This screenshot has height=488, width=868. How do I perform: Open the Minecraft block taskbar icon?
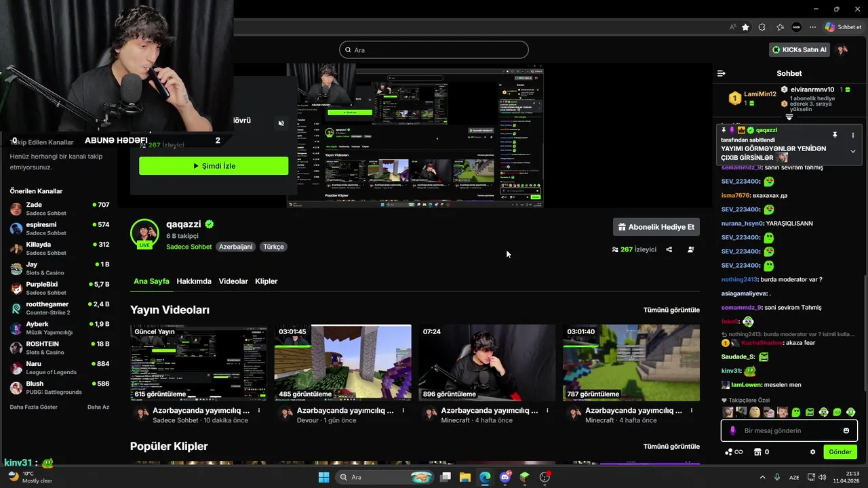(524, 477)
